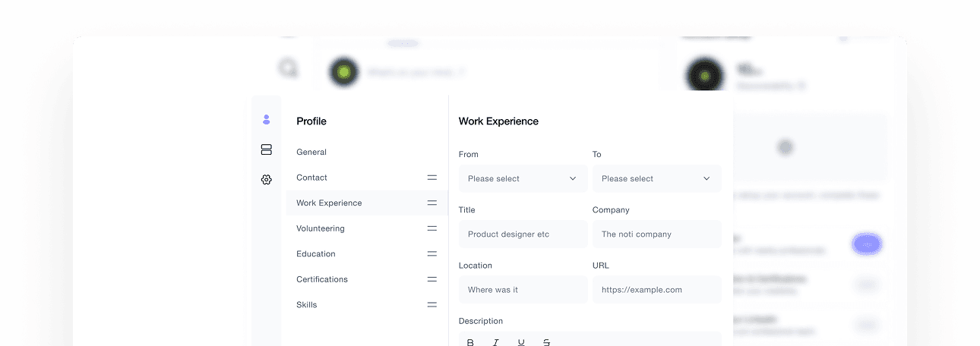Apply strikethrough formatting in Description editor
This screenshot has width=980, height=346.
546,343
